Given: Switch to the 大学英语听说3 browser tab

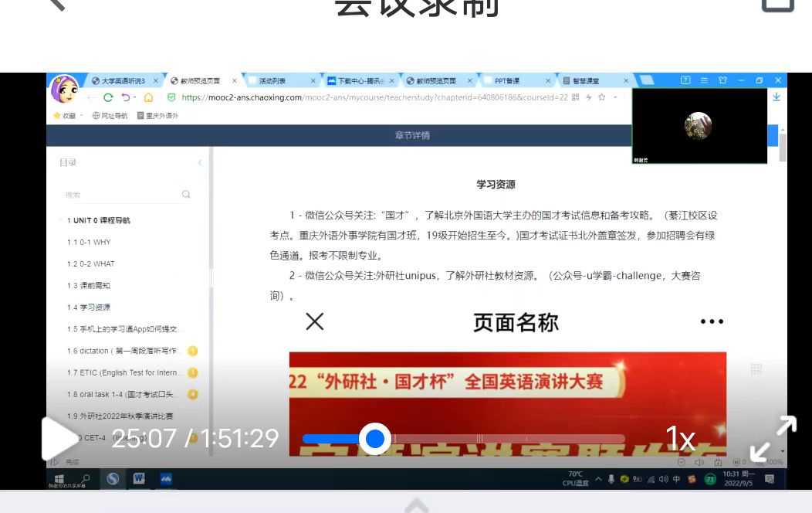Looking at the screenshot, I should click(123, 81).
